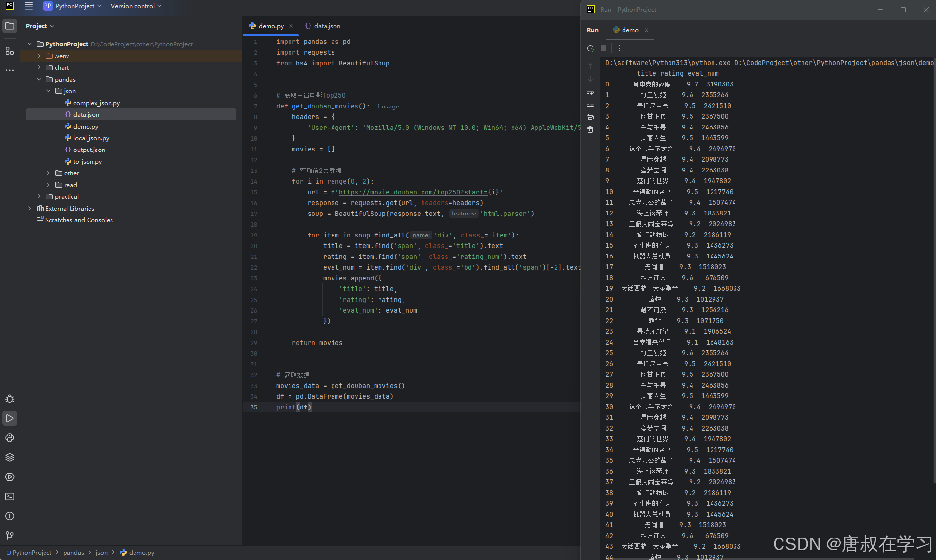
Task: Rerun the demo script
Action: [x=591, y=48]
